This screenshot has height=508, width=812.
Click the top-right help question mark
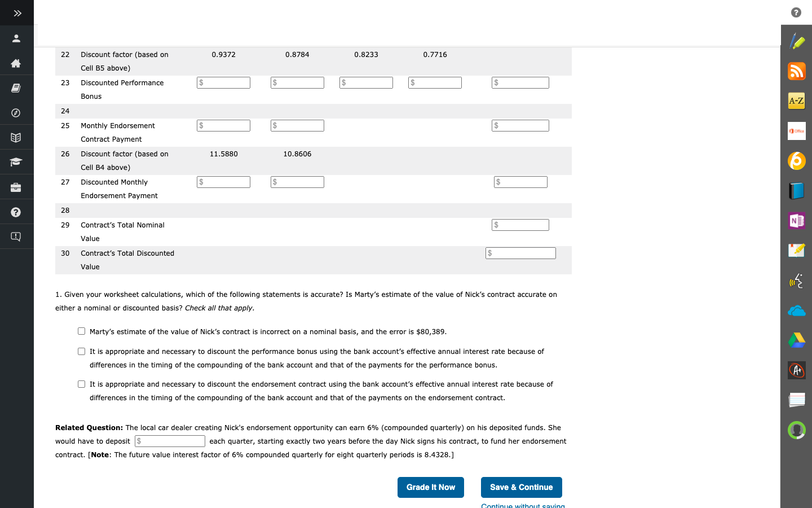point(796,12)
